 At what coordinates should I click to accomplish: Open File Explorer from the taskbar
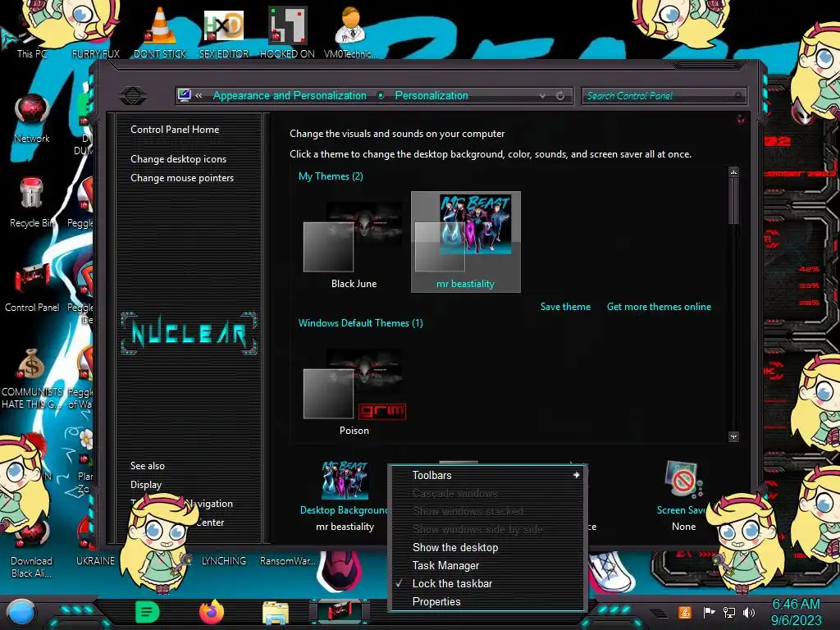[x=276, y=612]
